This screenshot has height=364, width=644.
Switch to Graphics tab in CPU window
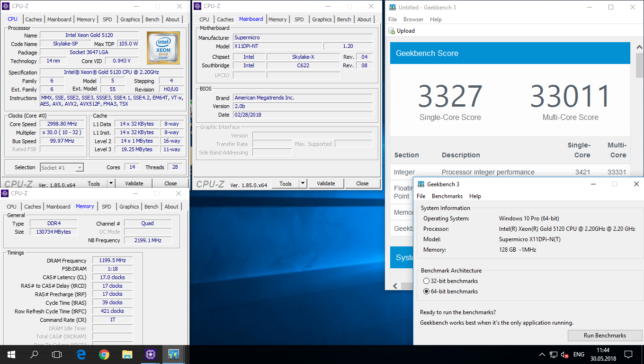click(x=130, y=19)
